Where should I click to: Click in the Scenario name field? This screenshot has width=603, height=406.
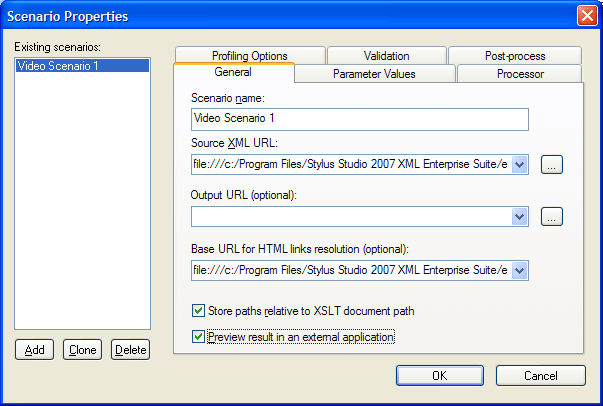(360, 119)
